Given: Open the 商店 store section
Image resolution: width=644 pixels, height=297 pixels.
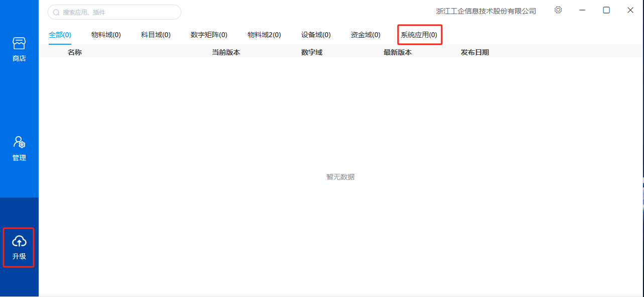Looking at the screenshot, I should (19, 49).
